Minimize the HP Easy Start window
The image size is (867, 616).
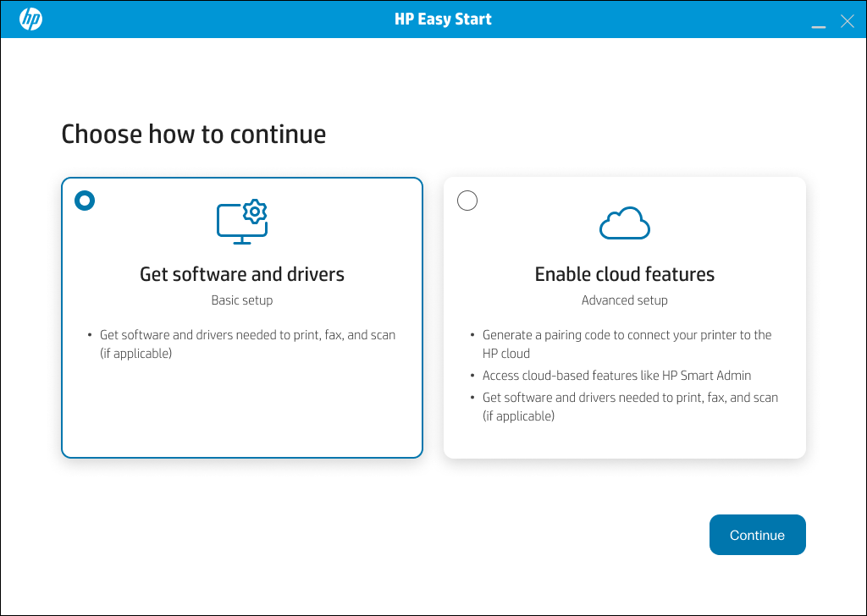coord(818,22)
